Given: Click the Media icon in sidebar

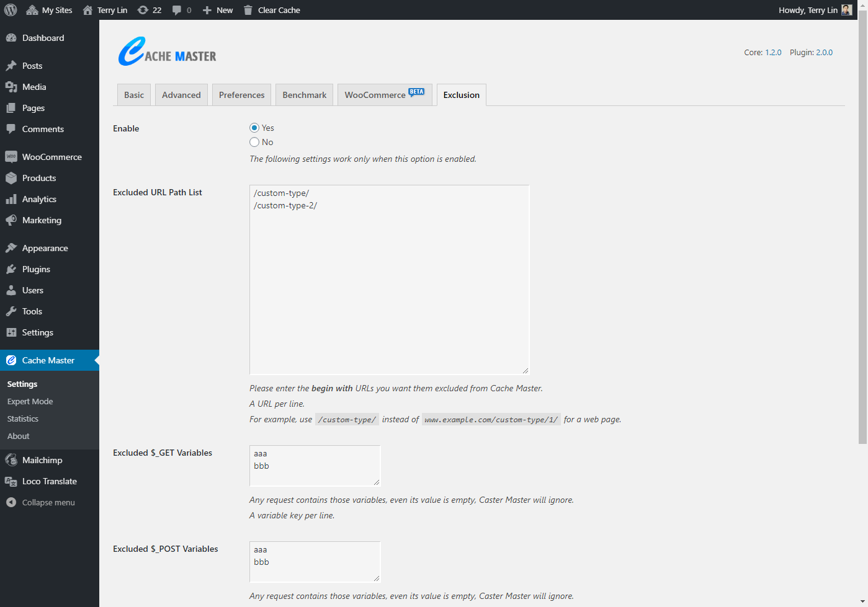Looking at the screenshot, I should pyautogui.click(x=11, y=87).
